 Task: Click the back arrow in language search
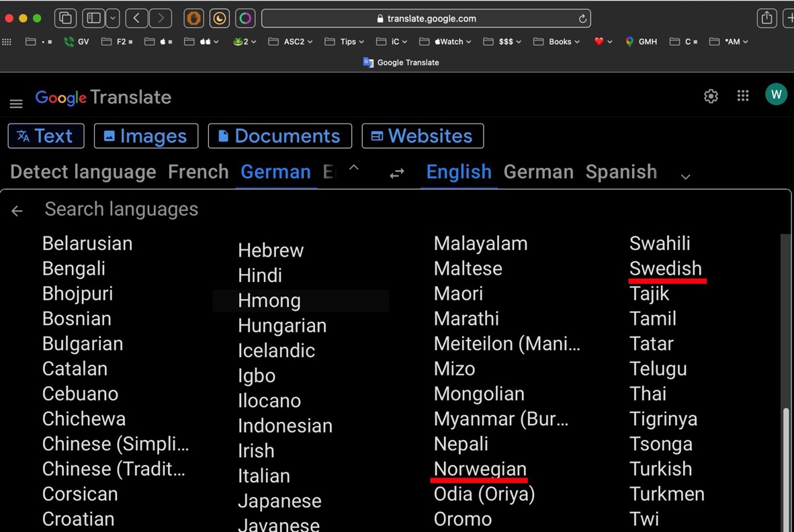[x=16, y=210]
